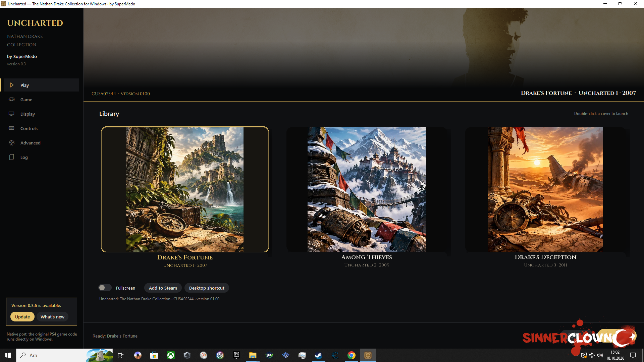Click the Drake's Deception title text
Viewport: 644px width, 362px height.
pyautogui.click(x=545, y=257)
